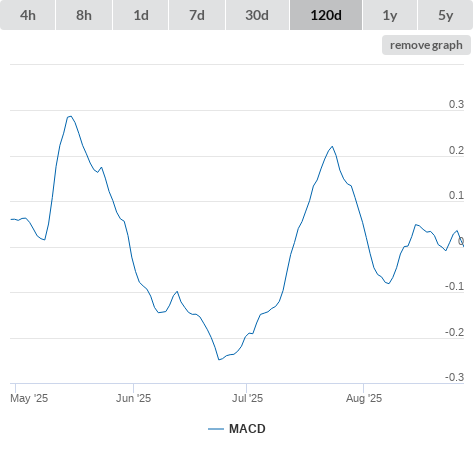
Task: Click the blue MACD legend line swatch
Action: (216, 429)
